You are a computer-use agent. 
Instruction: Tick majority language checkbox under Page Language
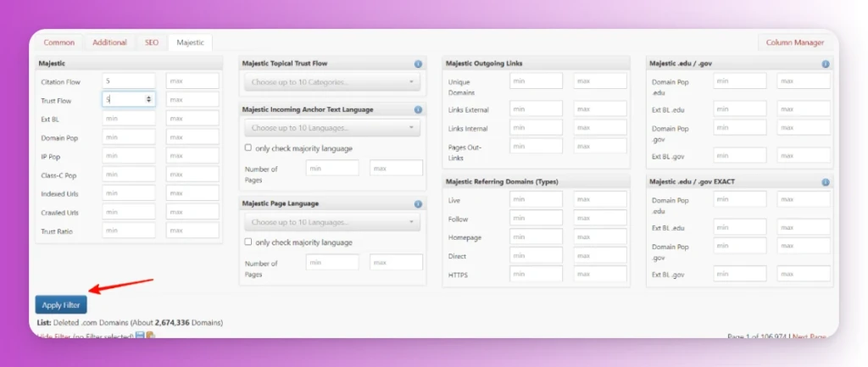(x=248, y=242)
